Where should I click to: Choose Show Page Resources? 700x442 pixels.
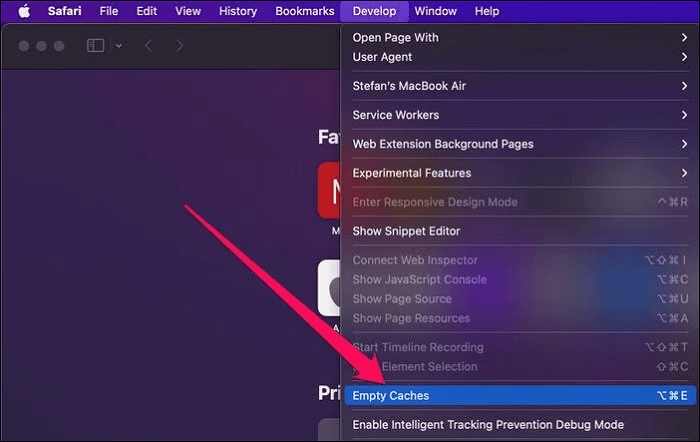[x=520, y=318]
